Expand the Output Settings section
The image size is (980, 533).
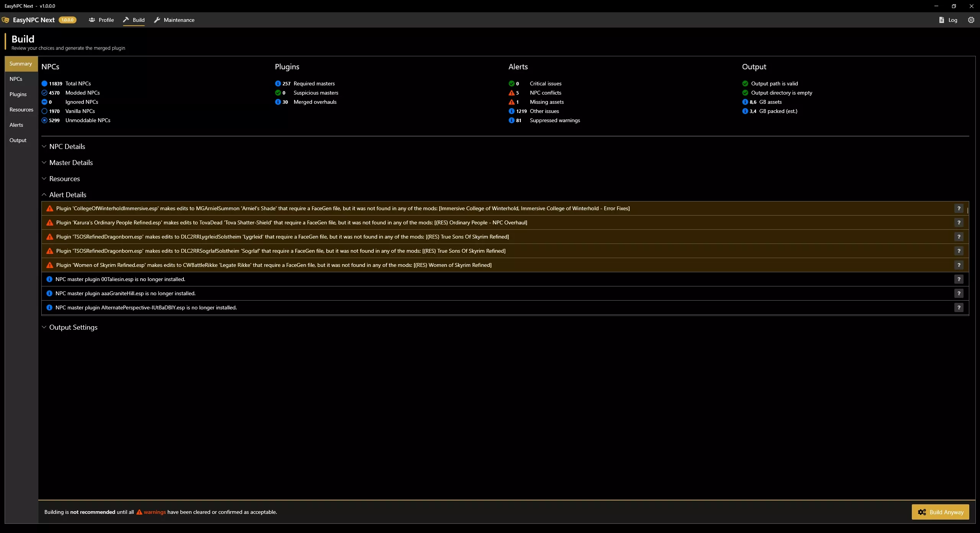coord(70,327)
